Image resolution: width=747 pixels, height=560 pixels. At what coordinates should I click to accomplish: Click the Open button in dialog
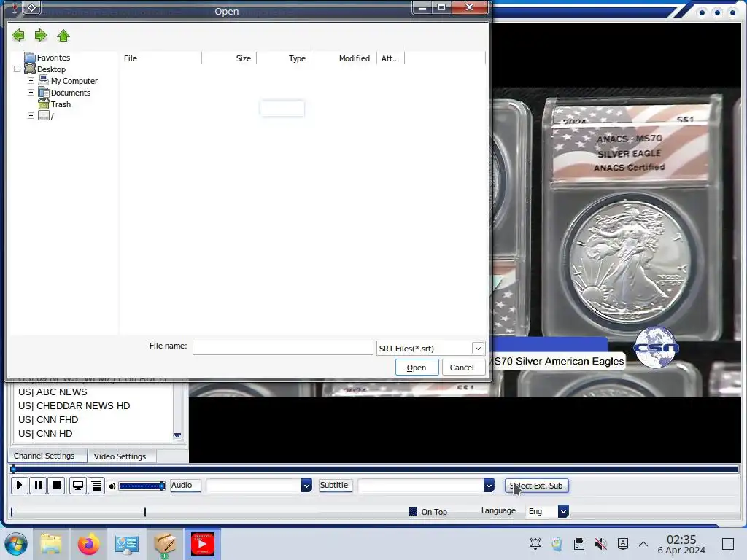click(x=417, y=367)
